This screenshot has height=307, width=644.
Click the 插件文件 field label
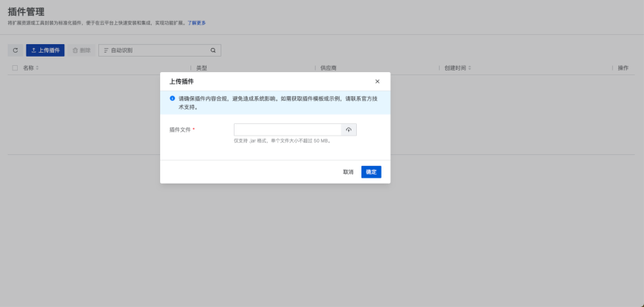point(180,129)
